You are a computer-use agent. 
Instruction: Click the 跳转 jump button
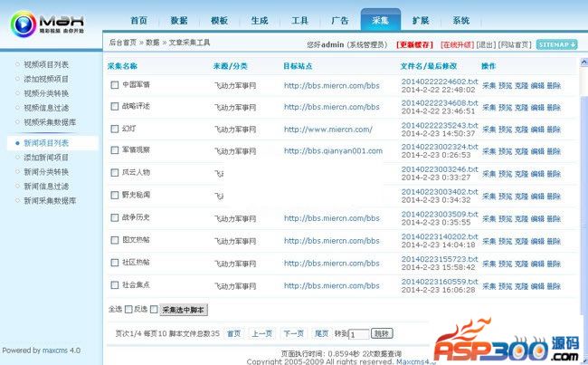pyautogui.click(x=382, y=333)
